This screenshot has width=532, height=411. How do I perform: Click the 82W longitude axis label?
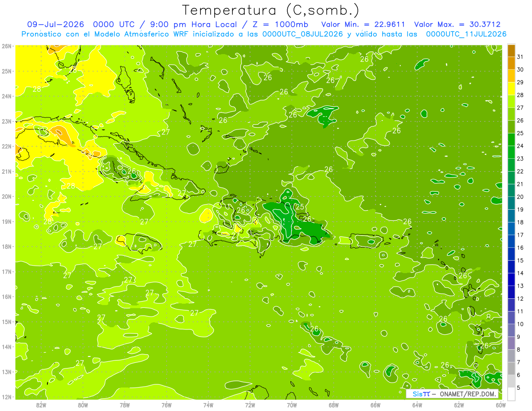point(41,405)
